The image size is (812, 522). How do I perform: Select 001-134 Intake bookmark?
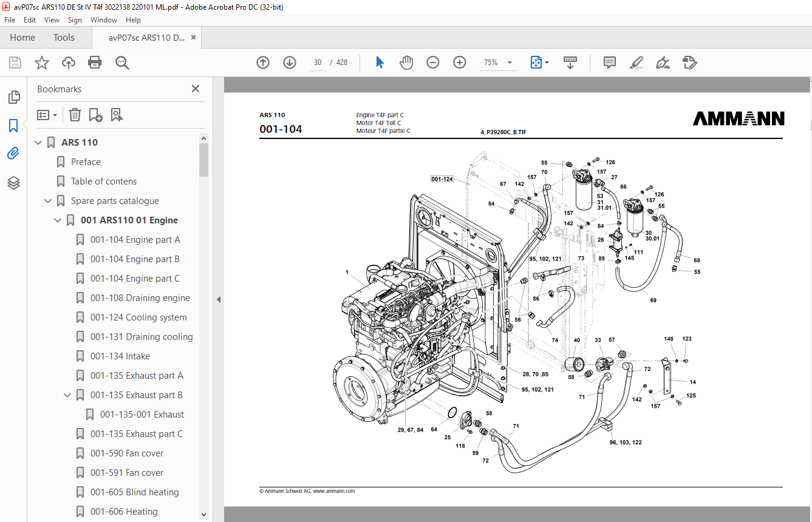click(x=120, y=356)
